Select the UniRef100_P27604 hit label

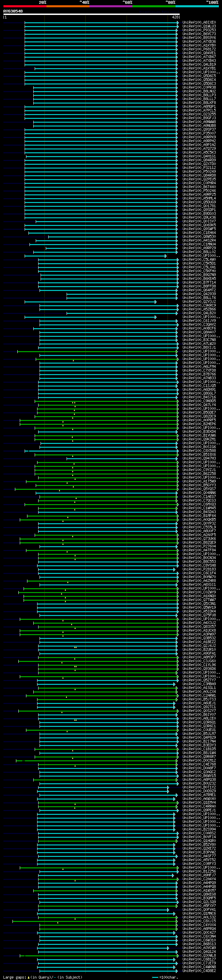(199, 546)
